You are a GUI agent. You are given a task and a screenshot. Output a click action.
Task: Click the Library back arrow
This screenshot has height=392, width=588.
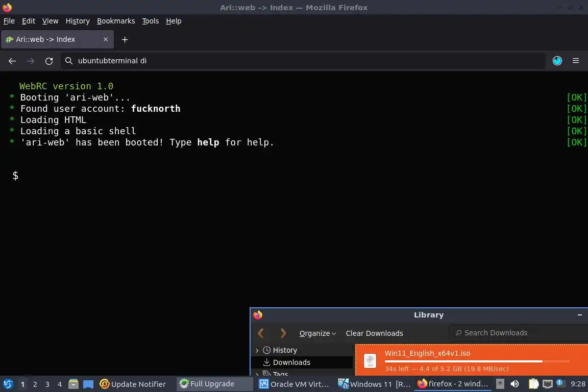pos(261,333)
